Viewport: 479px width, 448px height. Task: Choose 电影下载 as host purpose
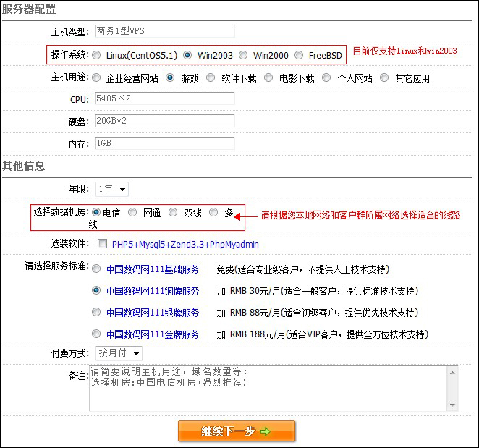click(268, 78)
